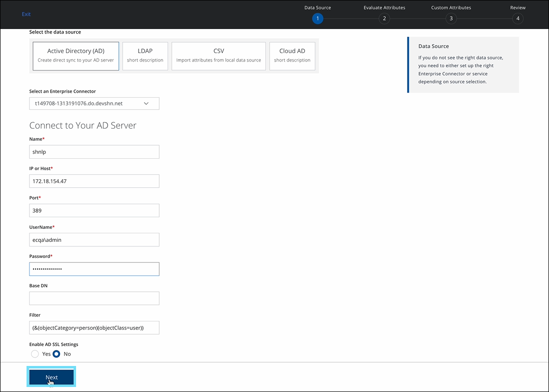Select Yes for Enable AD SSL Settings
549x392 pixels.
click(35, 354)
